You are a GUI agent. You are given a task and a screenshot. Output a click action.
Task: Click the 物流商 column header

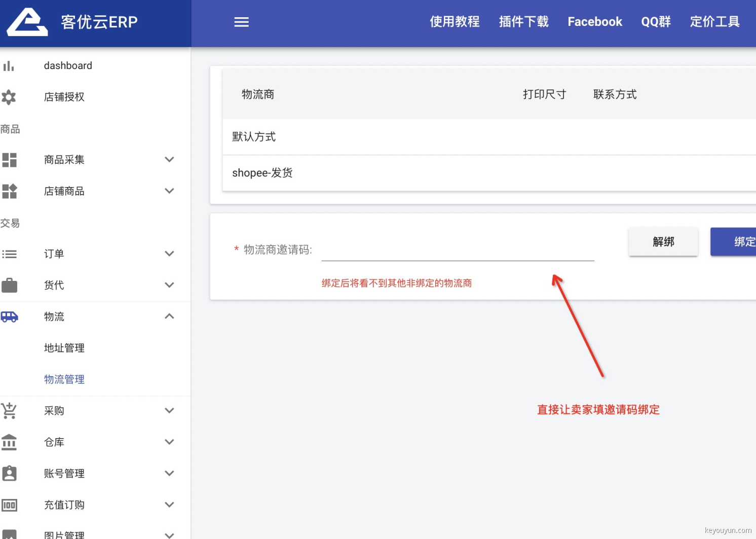pos(258,94)
